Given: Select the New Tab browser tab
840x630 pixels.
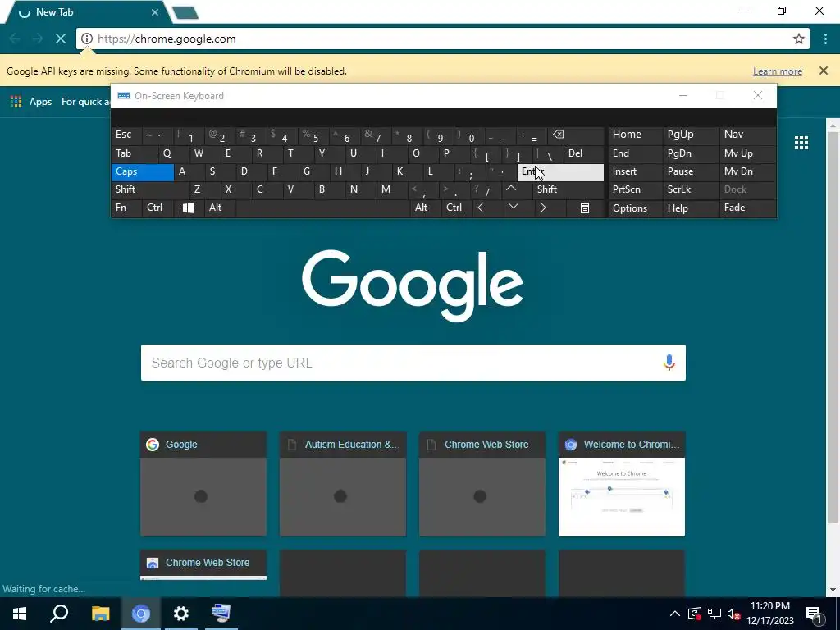Looking at the screenshot, I should tap(89, 11).
